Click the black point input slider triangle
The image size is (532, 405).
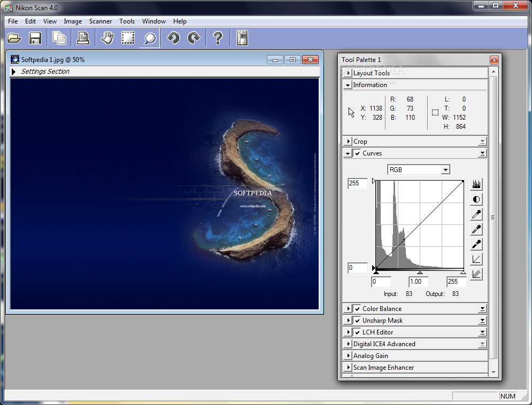coord(376,272)
